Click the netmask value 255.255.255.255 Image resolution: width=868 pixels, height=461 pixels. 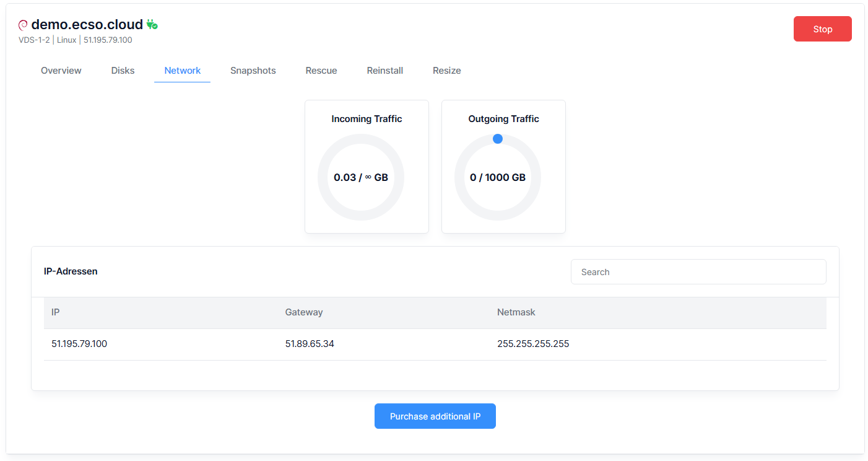coord(533,344)
